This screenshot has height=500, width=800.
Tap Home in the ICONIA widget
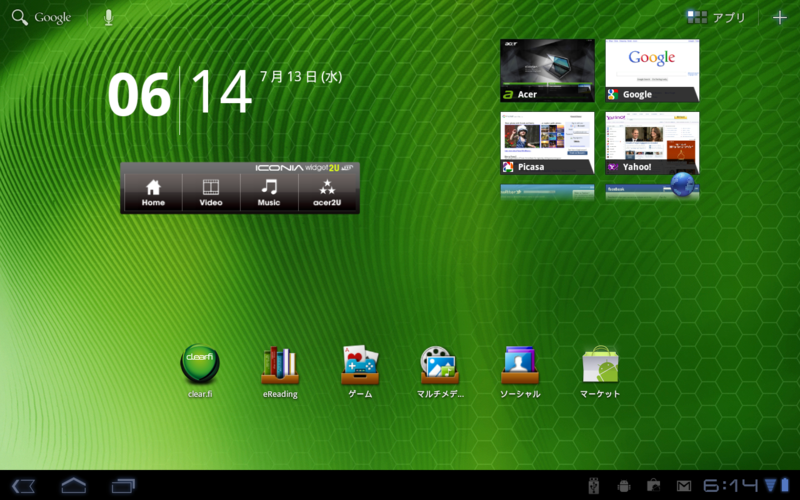click(153, 193)
